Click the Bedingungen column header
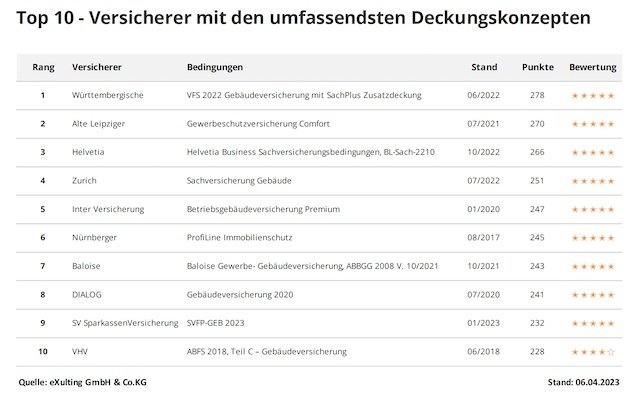The width and height of the screenshot is (640, 406). click(x=215, y=66)
